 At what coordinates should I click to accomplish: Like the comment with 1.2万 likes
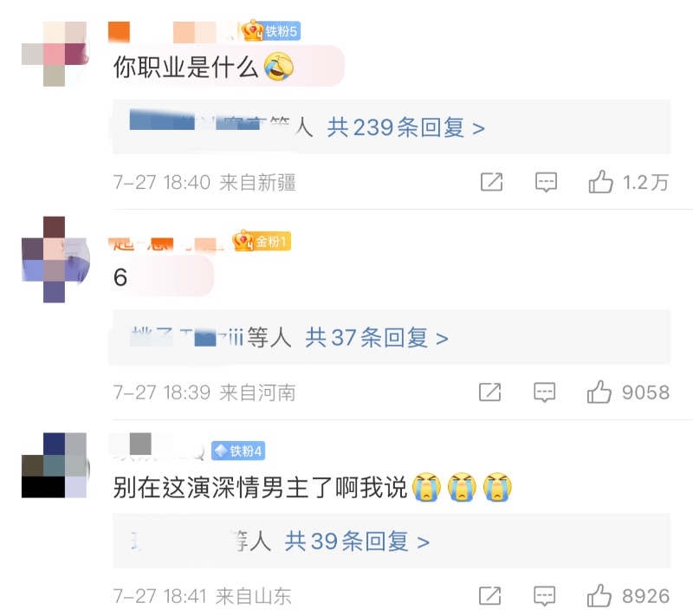[x=600, y=182]
